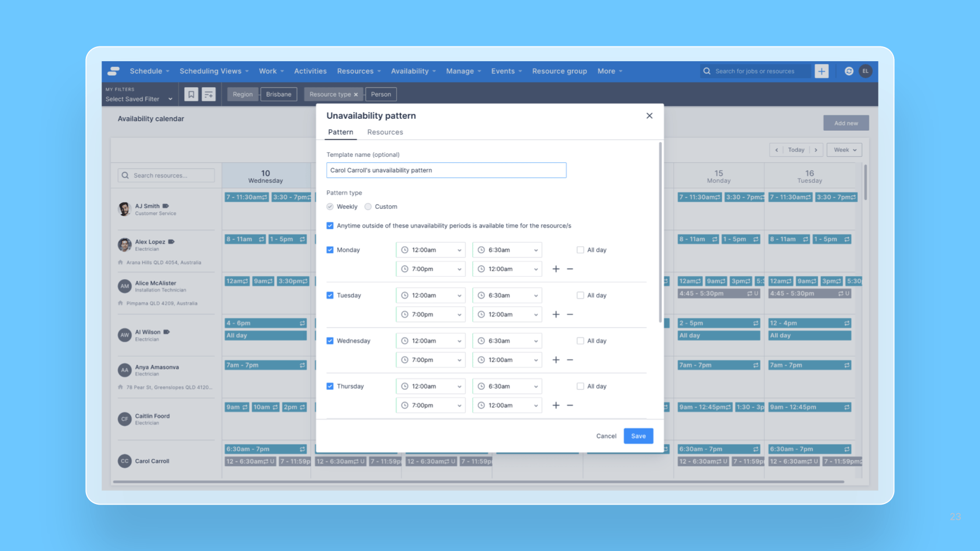
Task: Open the Select Saved Filter dropdown
Action: [139, 99]
